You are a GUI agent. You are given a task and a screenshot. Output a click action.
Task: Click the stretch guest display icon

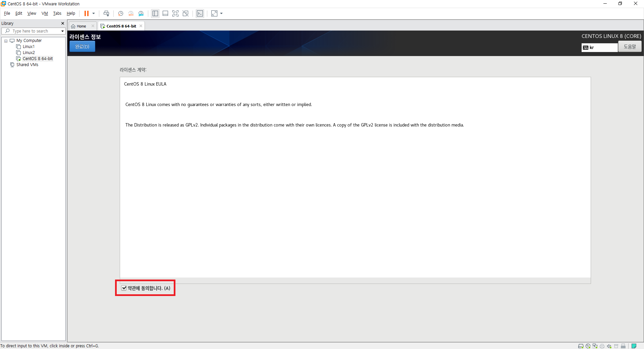click(214, 13)
